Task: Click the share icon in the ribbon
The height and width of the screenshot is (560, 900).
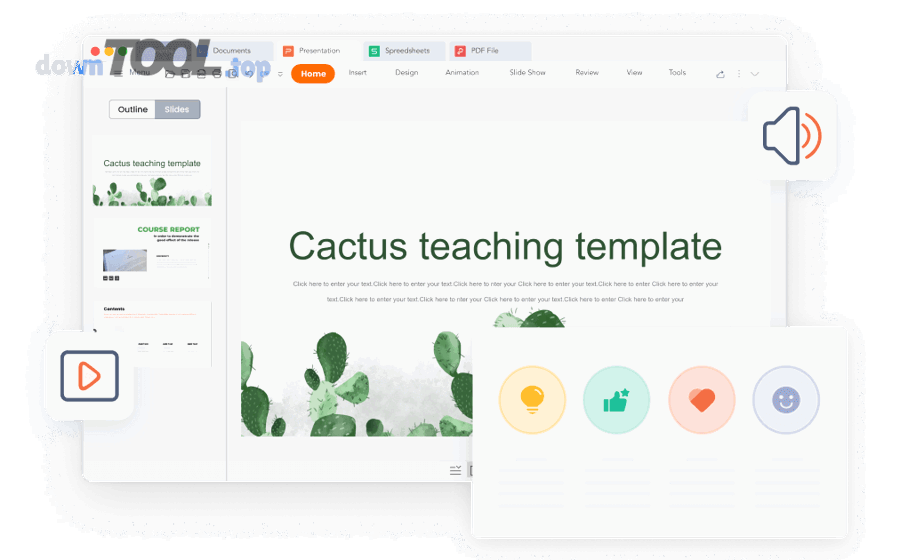Action: [x=720, y=74]
